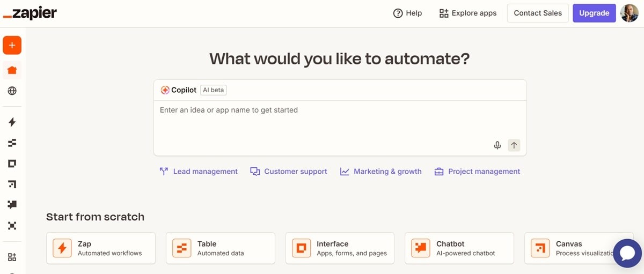Click the Zapier logo
Viewport: 644px width, 274px height.
[x=30, y=13]
